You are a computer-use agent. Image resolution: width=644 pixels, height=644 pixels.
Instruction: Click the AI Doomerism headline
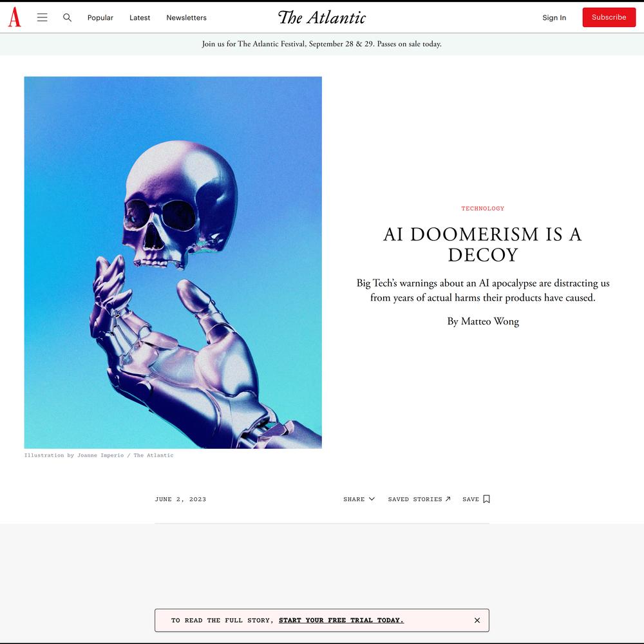(x=482, y=244)
